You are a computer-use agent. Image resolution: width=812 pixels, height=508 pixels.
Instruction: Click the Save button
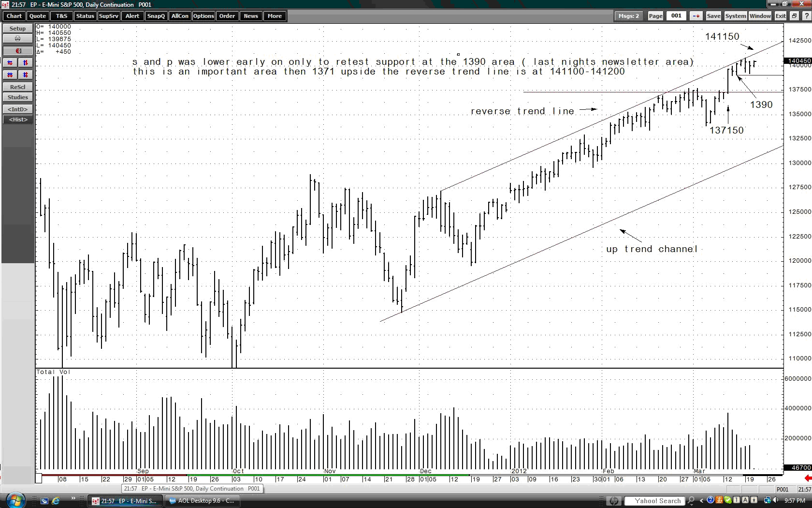click(713, 16)
